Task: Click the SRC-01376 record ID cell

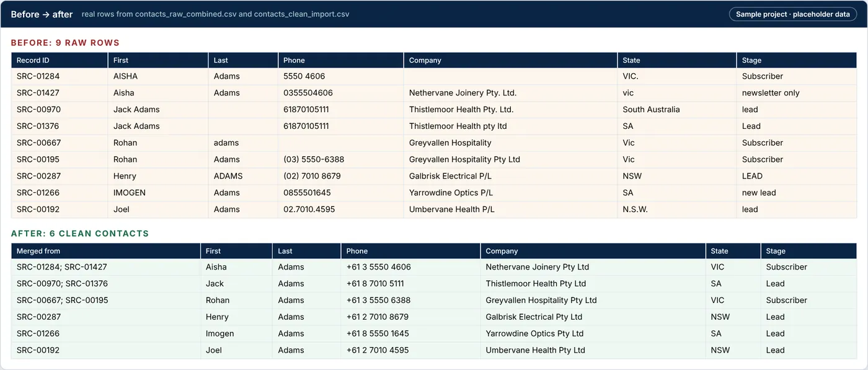Action: point(60,126)
